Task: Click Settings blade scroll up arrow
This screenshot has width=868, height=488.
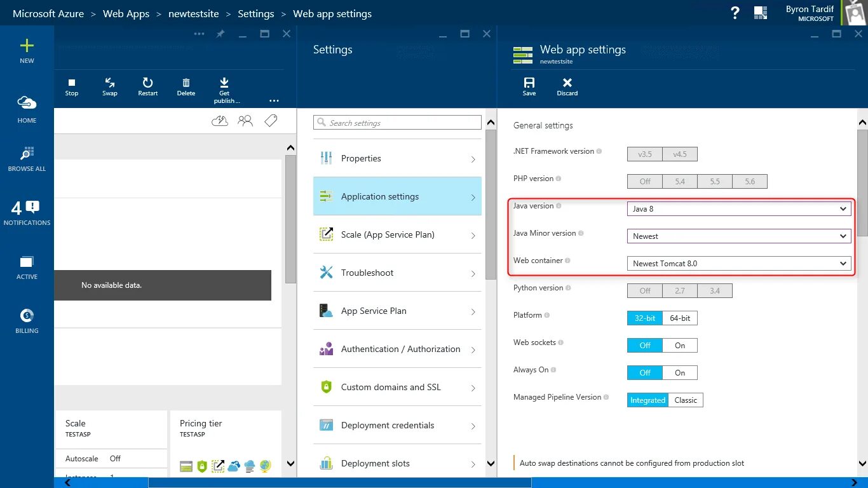Action: coord(491,122)
